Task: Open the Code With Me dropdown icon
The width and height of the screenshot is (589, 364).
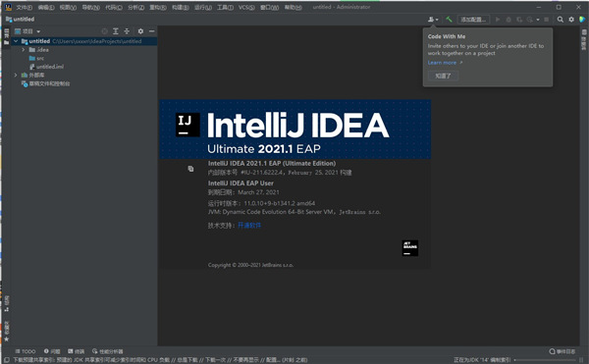Action: pos(433,20)
